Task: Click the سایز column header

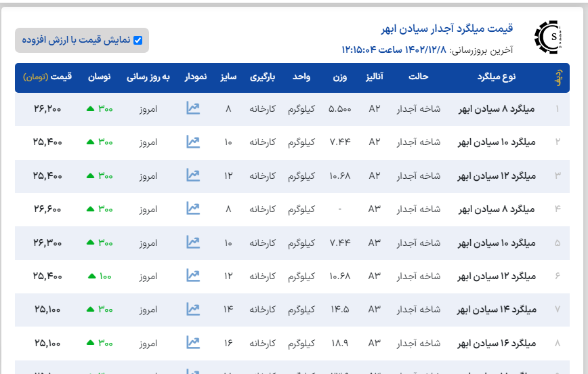Action: (228, 77)
